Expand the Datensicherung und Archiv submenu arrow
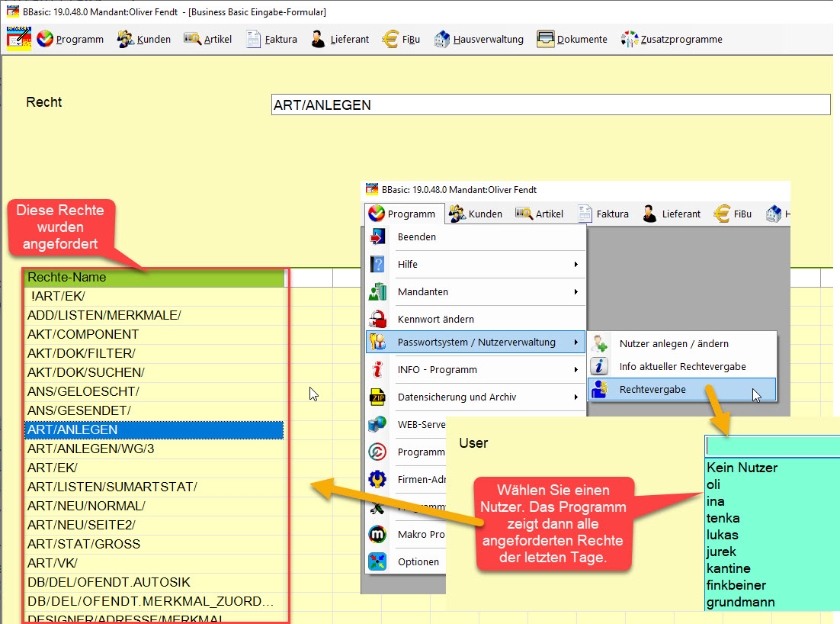840x624 pixels. point(576,397)
